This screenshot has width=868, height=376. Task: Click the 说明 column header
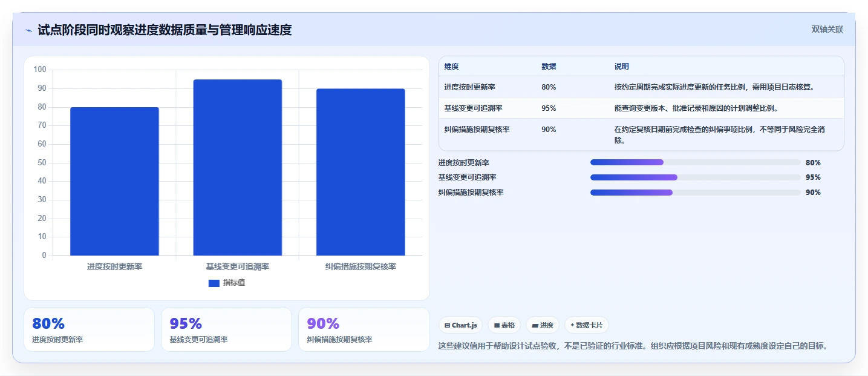tap(621, 67)
